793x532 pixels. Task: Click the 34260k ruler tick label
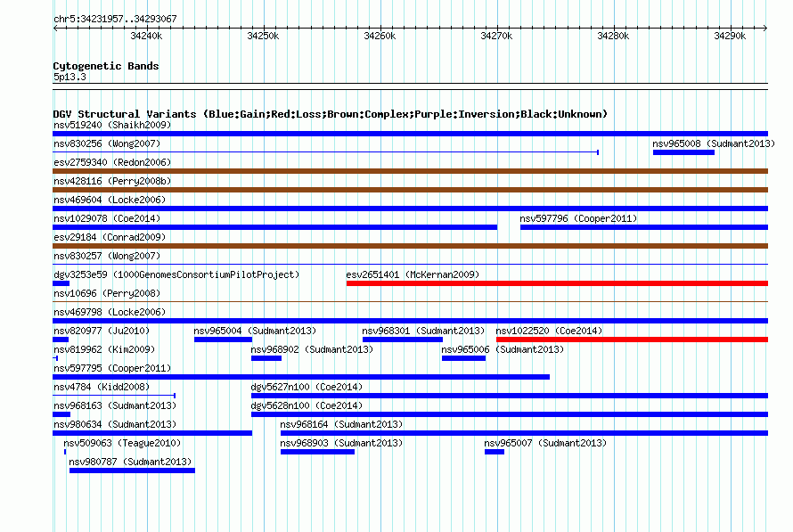click(380, 36)
